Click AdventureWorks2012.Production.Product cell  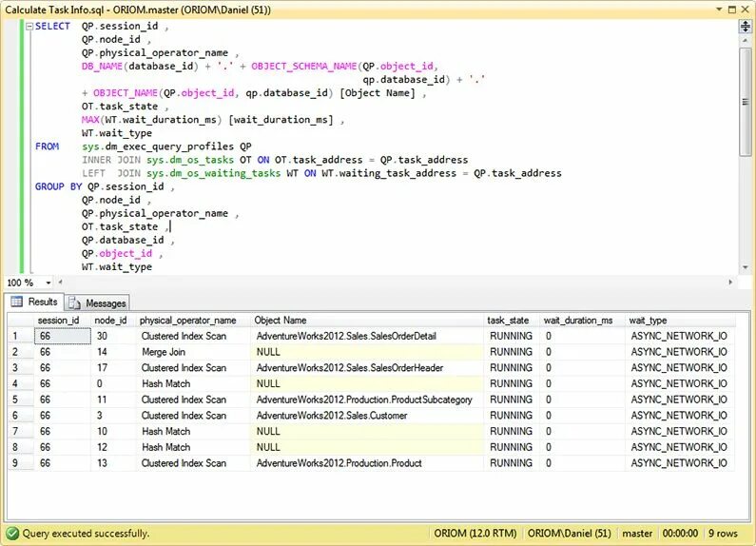[367, 463]
